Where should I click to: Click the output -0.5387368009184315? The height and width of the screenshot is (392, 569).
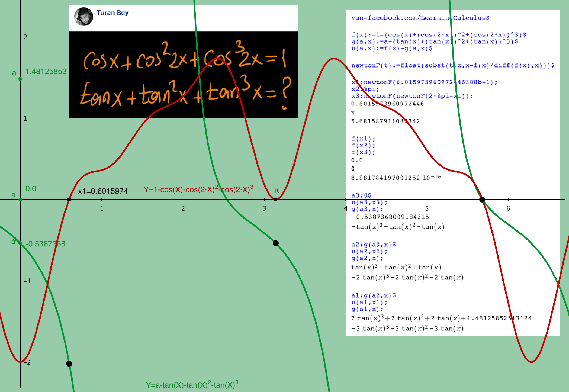coord(390,217)
